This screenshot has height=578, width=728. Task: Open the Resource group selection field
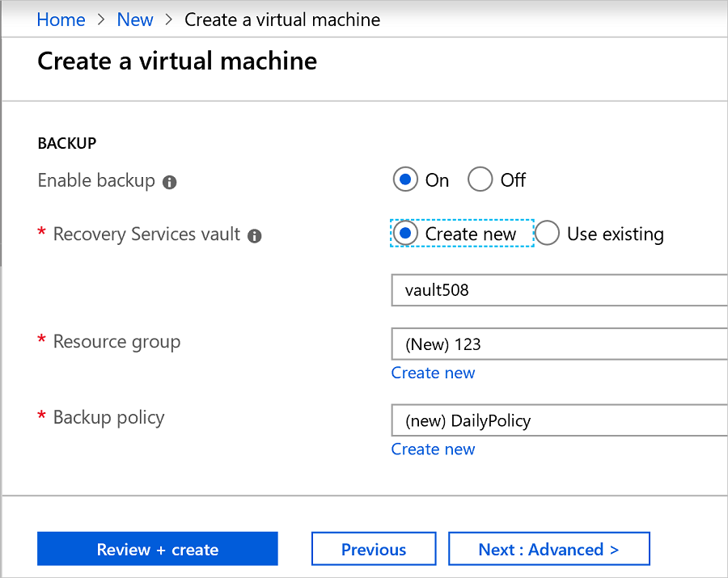[558, 344]
